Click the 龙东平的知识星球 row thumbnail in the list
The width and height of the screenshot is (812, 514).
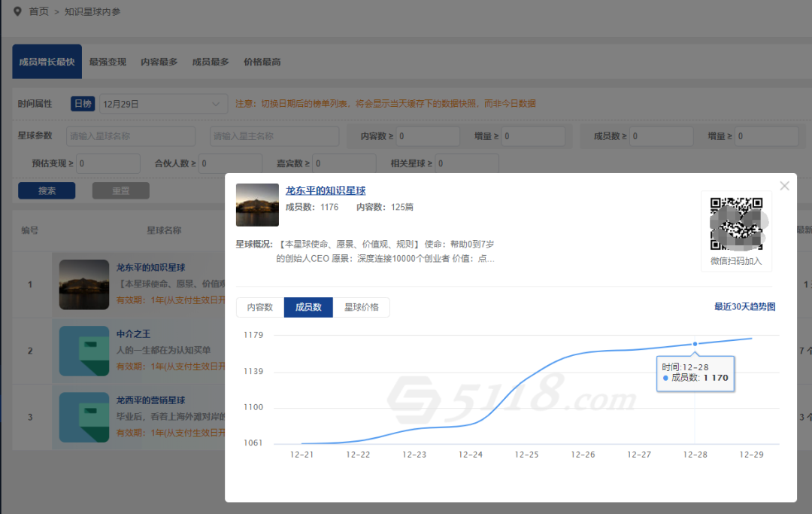[83, 284]
